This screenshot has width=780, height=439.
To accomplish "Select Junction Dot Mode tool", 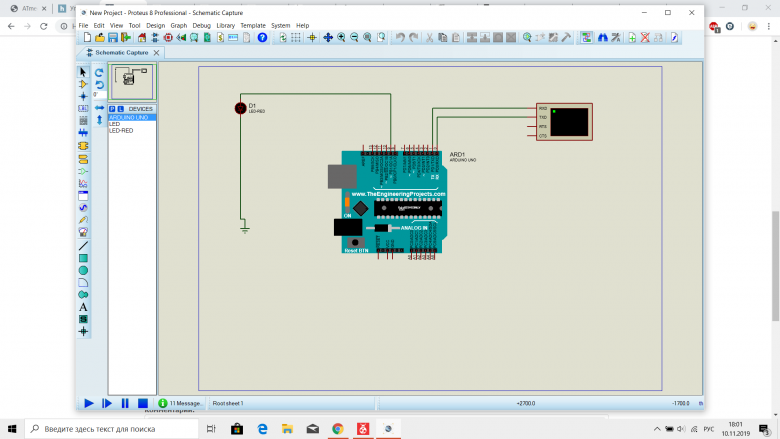I will [83, 96].
